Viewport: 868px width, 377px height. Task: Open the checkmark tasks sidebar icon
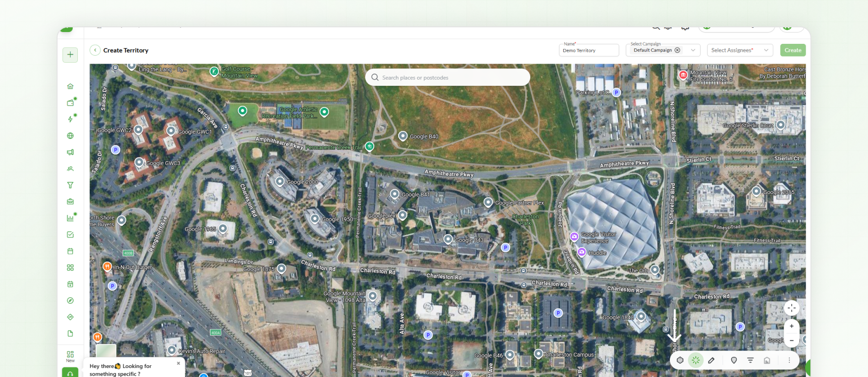coord(70,235)
